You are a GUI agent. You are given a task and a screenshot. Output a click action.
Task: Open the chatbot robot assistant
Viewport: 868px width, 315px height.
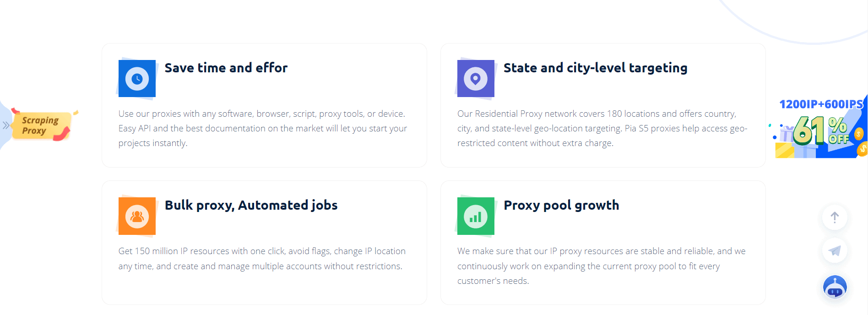(x=835, y=287)
